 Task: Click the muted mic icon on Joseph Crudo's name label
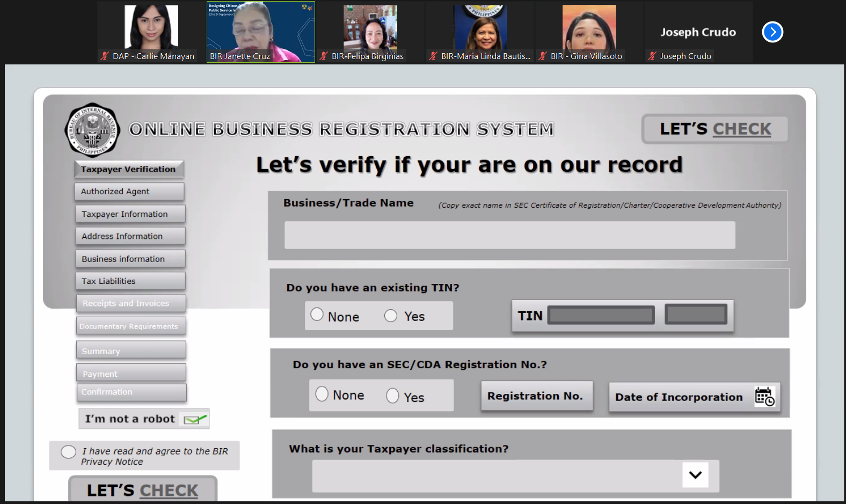(652, 56)
